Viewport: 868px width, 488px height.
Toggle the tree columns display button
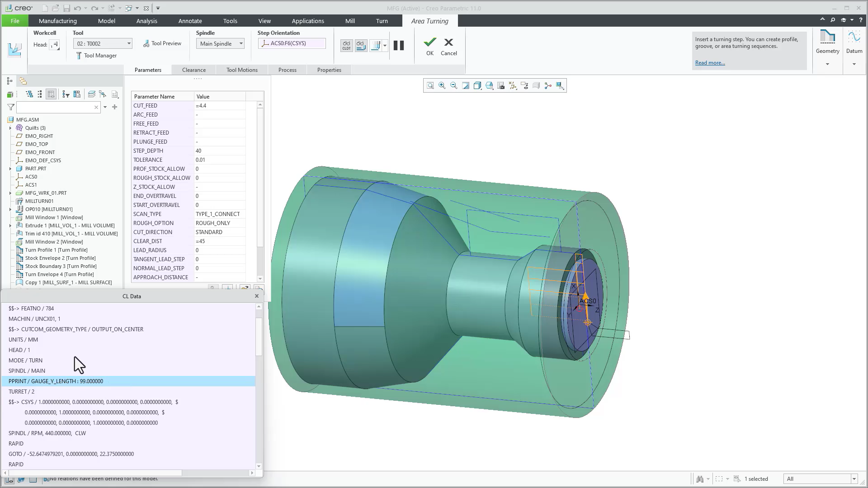(x=51, y=94)
